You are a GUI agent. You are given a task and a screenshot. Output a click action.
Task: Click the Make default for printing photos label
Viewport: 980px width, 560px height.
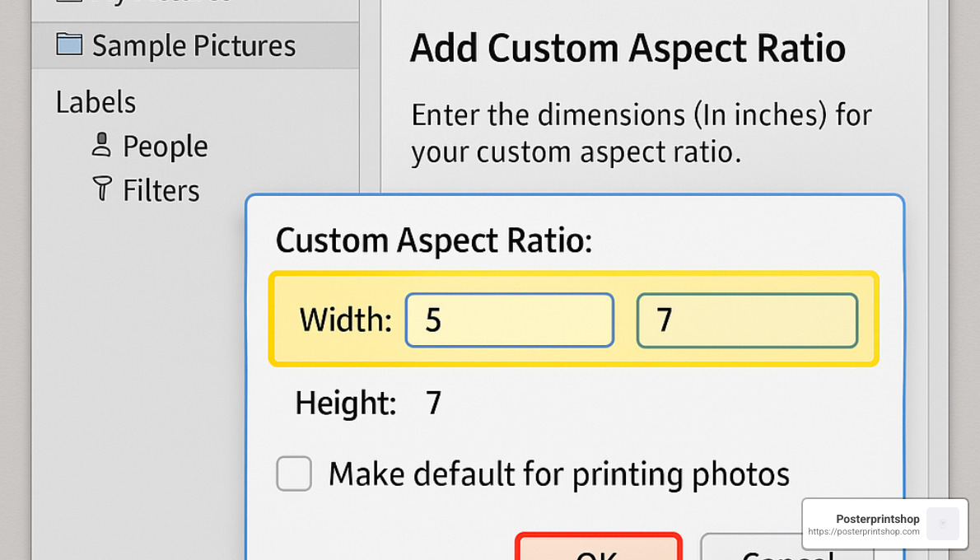559,474
